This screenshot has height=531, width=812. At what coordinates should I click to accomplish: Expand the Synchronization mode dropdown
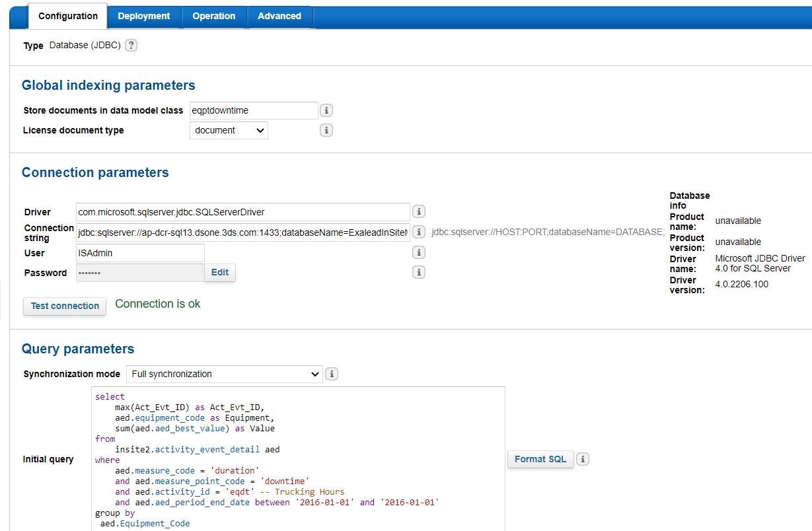click(x=224, y=374)
